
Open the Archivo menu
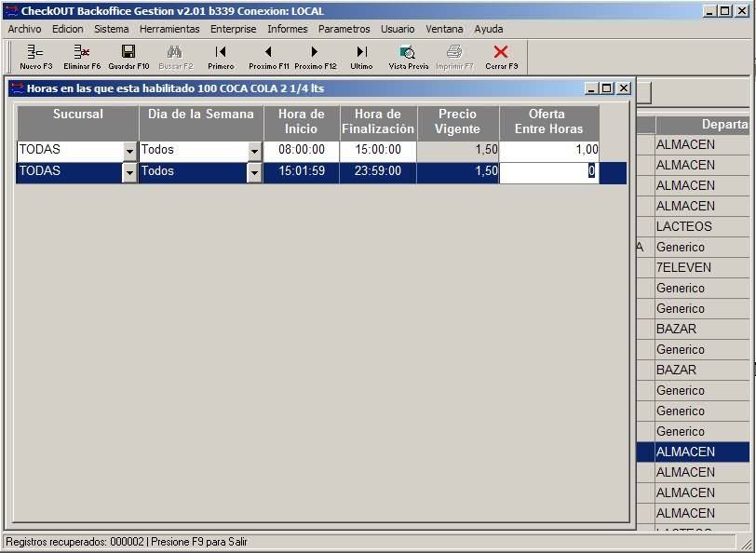click(x=24, y=29)
